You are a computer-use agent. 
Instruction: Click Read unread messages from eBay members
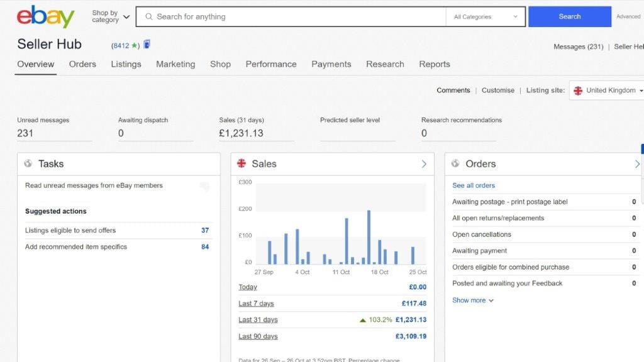[94, 185]
